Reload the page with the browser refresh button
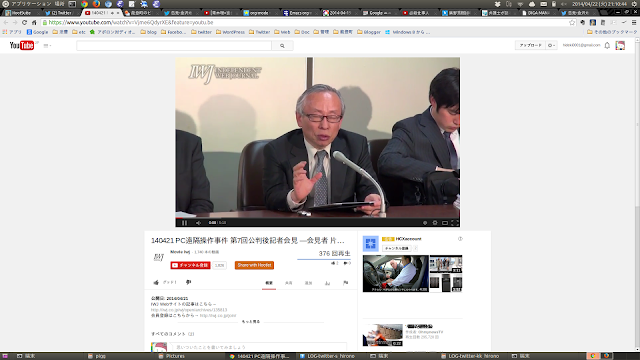Viewport: 640px width, 360px height. tap(24, 22)
